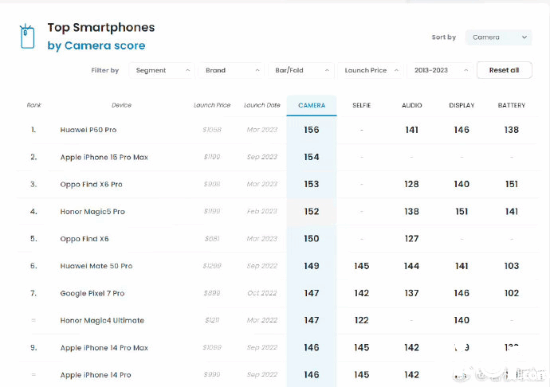550x387 pixels.
Task: Click the Launch Date column header
Action: [x=262, y=105]
